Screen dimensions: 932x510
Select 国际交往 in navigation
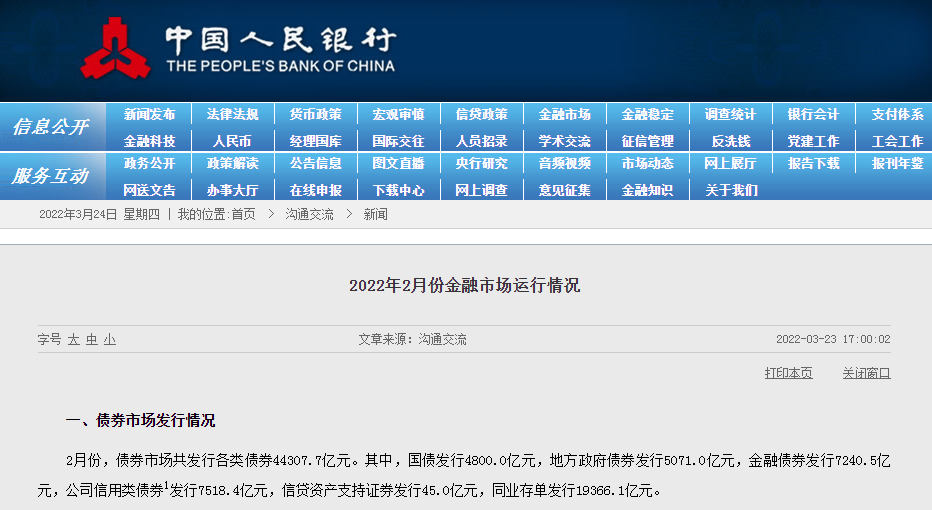[398, 141]
